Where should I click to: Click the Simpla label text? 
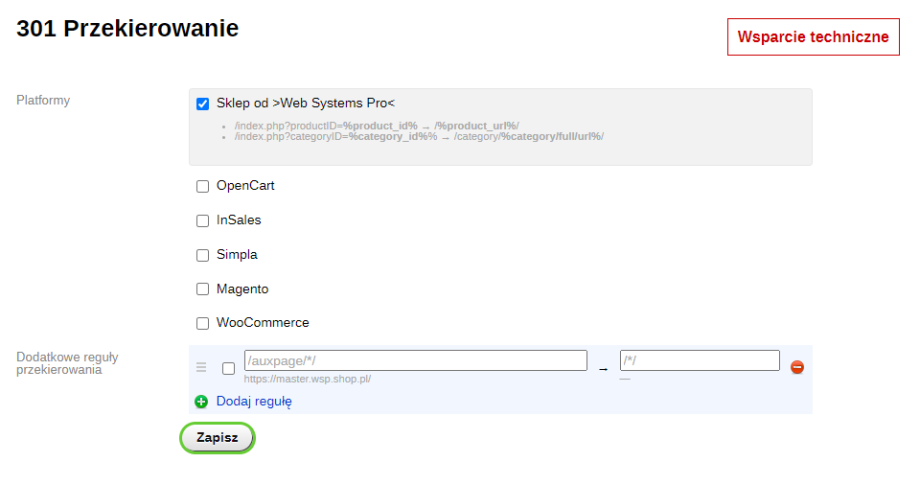click(x=237, y=255)
